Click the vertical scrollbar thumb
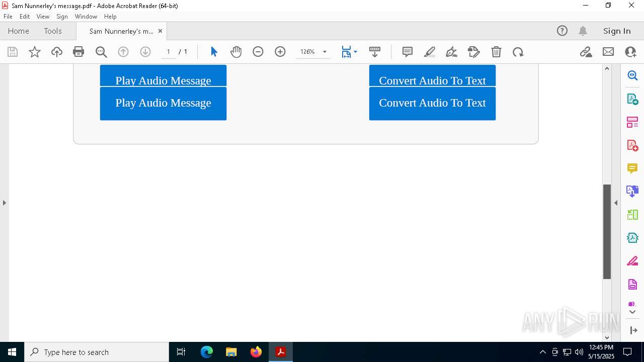The height and width of the screenshot is (362, 644). coord(607,231)
